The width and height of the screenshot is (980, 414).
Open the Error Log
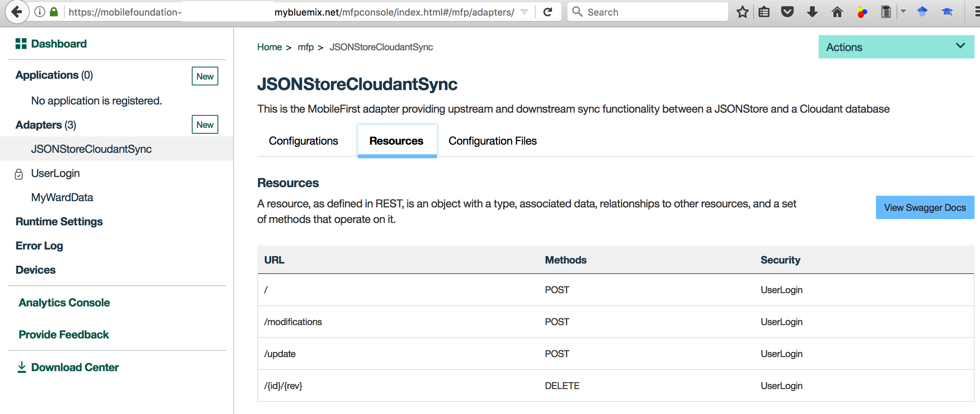click(39, 246)
